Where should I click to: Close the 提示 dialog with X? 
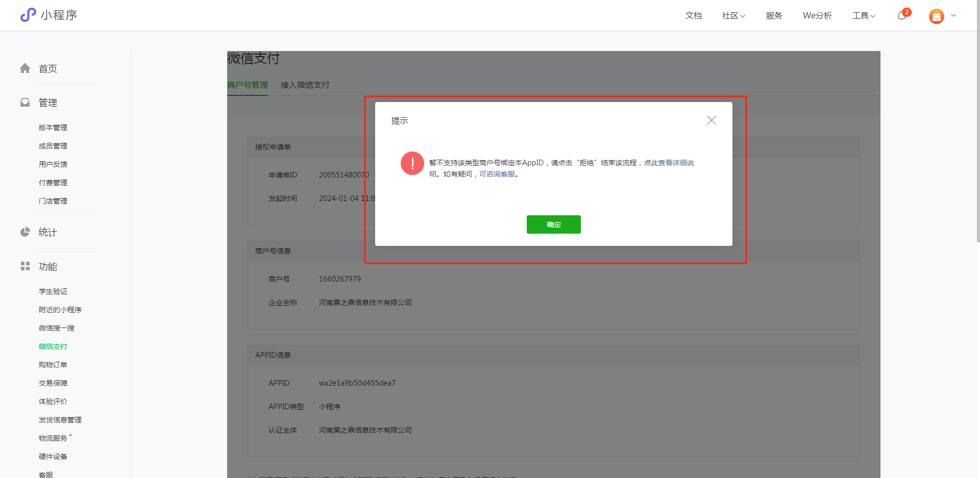712,120
